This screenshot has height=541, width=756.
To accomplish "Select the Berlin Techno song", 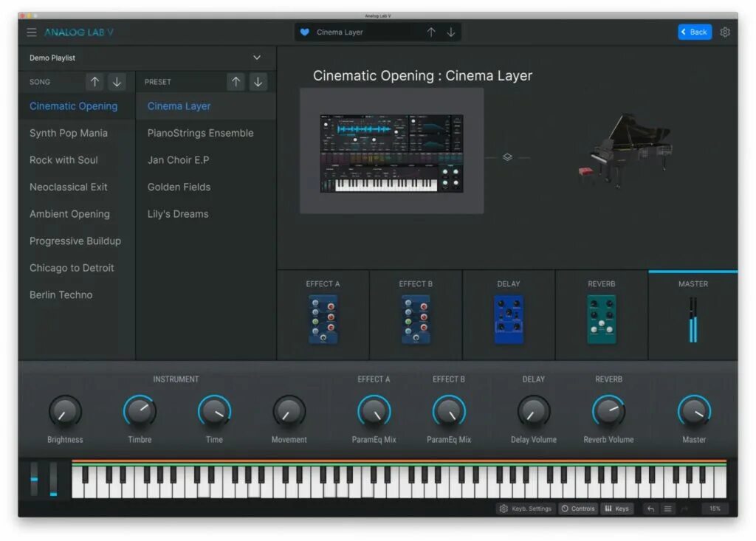I will coord(77,295).
